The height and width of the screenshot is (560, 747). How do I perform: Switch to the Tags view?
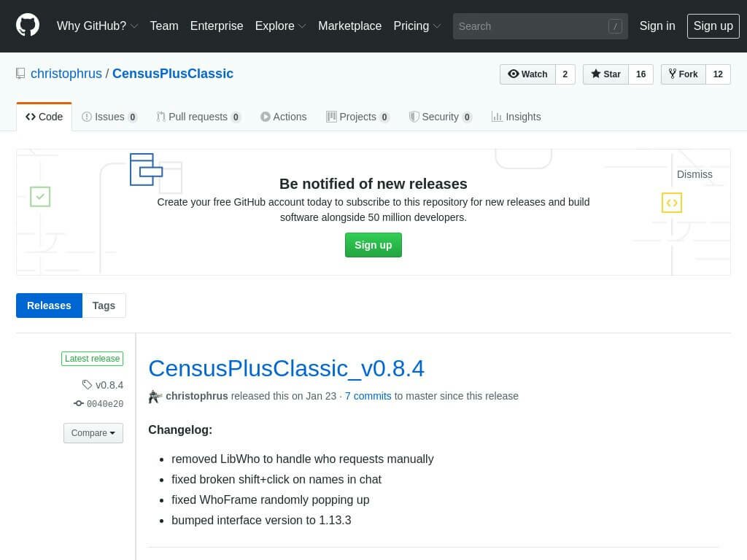coord(104,306)
